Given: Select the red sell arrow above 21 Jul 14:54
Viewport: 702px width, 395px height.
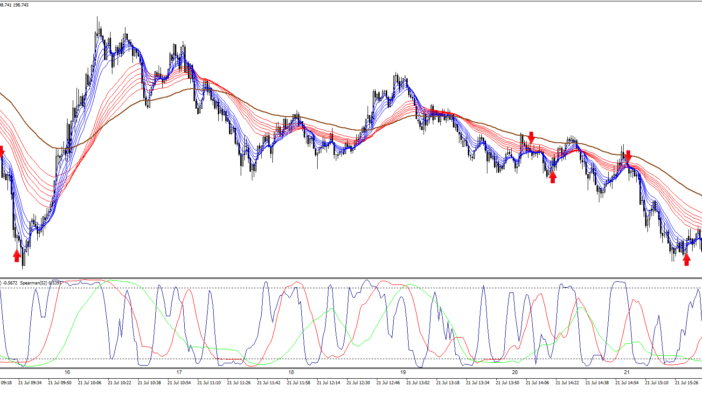Looking at the screenshot, I should (628, 156).
